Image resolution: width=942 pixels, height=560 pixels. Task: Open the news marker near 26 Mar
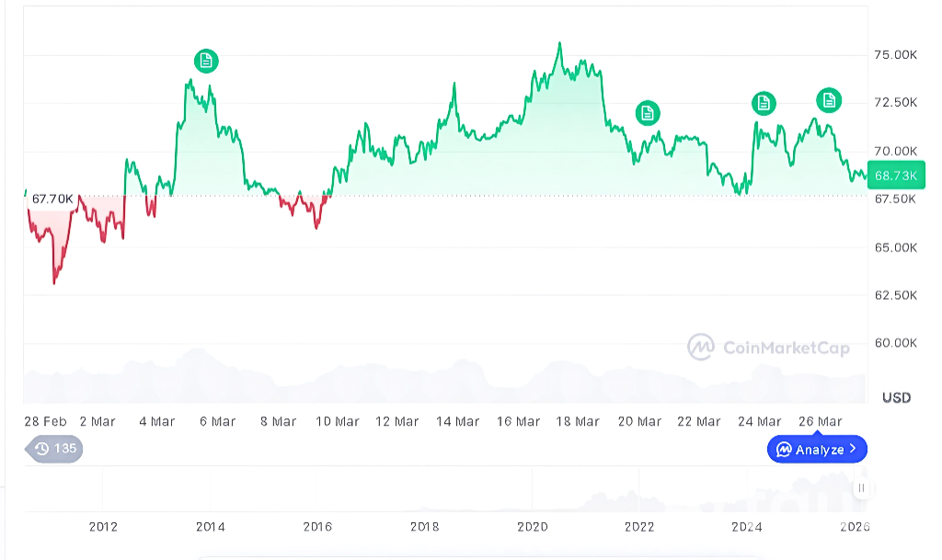(x=829, y=100)
